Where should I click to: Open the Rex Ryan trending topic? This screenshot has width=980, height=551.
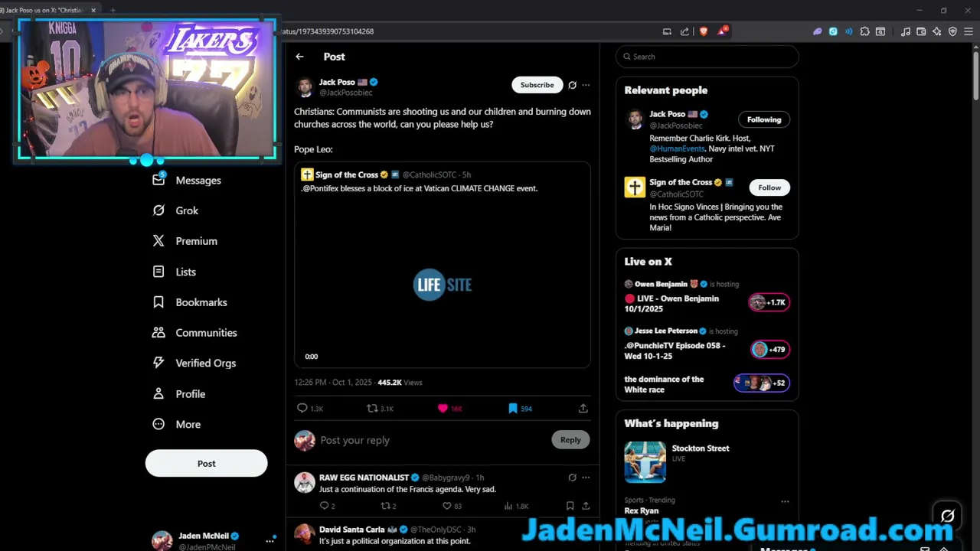[642, 510]
